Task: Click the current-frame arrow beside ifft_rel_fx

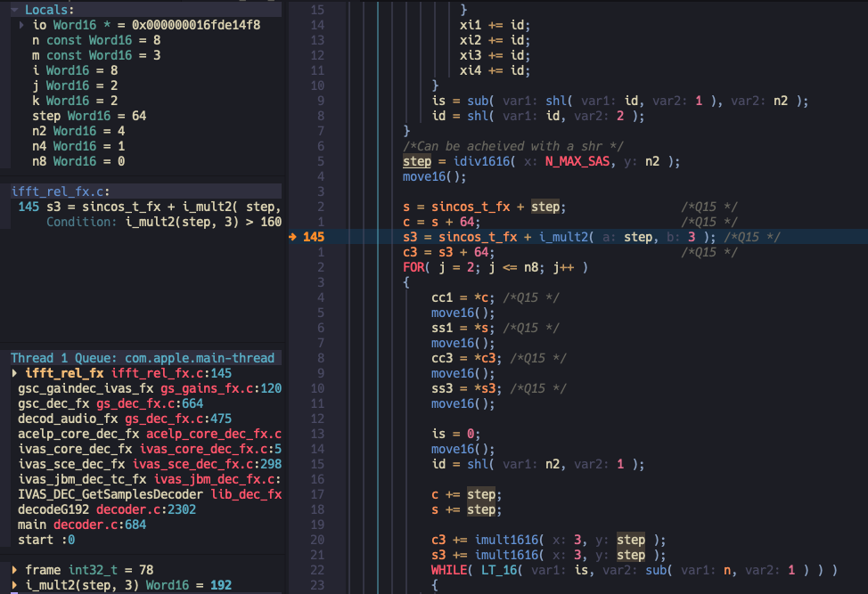Action: (x=15, y=373)
